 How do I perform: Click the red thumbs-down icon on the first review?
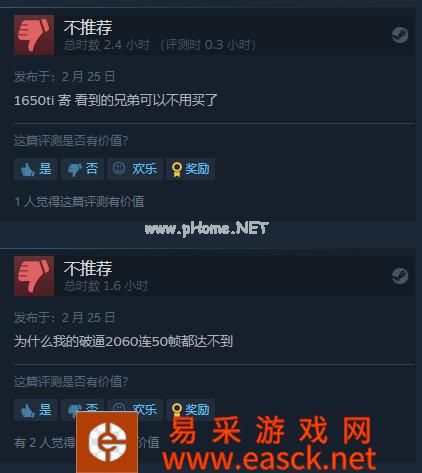click(x=34, y=35)
